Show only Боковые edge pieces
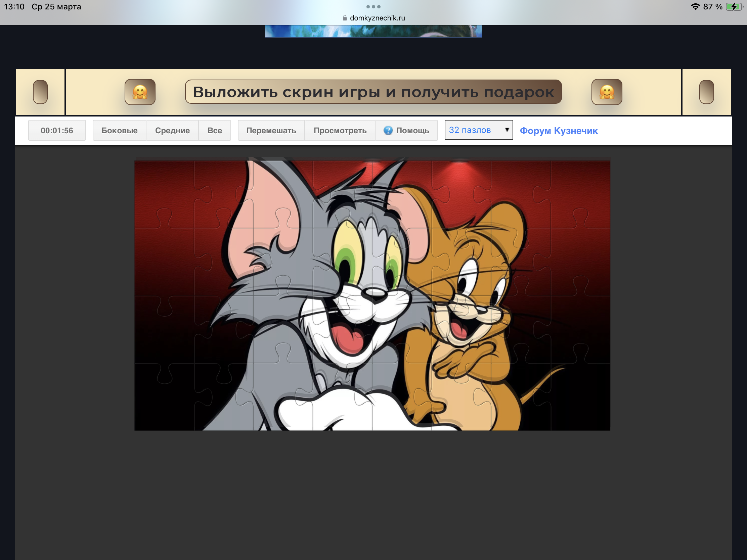The height and width of the screenshot is (560, 747). click(119, 130)
